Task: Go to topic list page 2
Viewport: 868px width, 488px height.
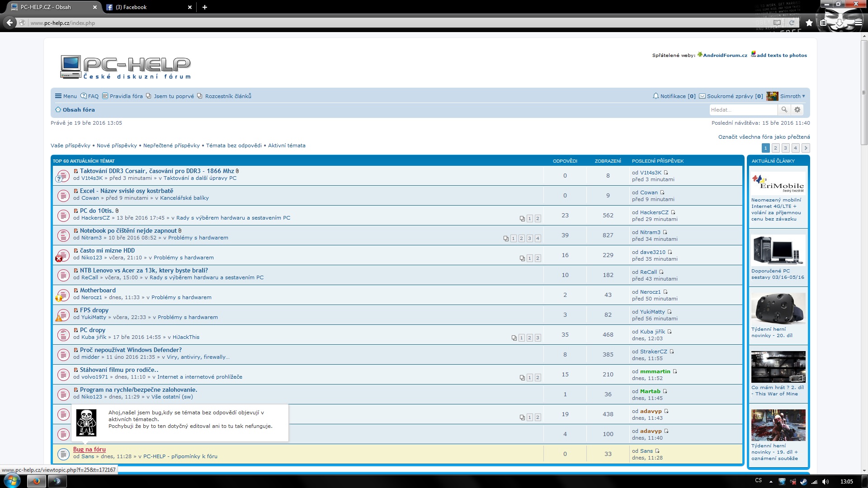Action: 775,148
